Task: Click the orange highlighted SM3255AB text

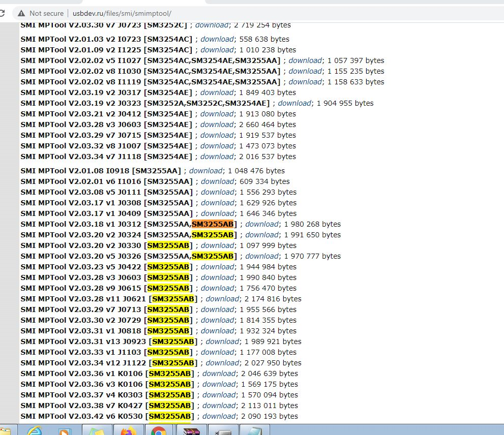Action: [x=213, y=224]
